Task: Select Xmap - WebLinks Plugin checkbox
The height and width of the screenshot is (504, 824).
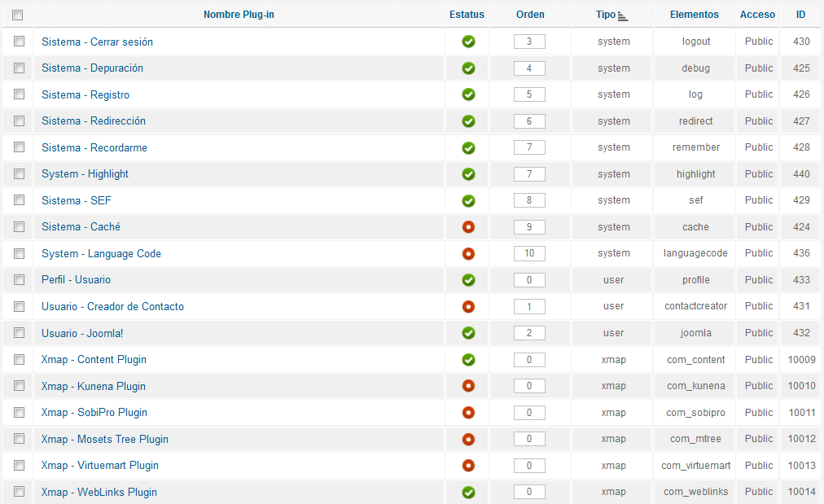Action: click(x=19, y=492)
